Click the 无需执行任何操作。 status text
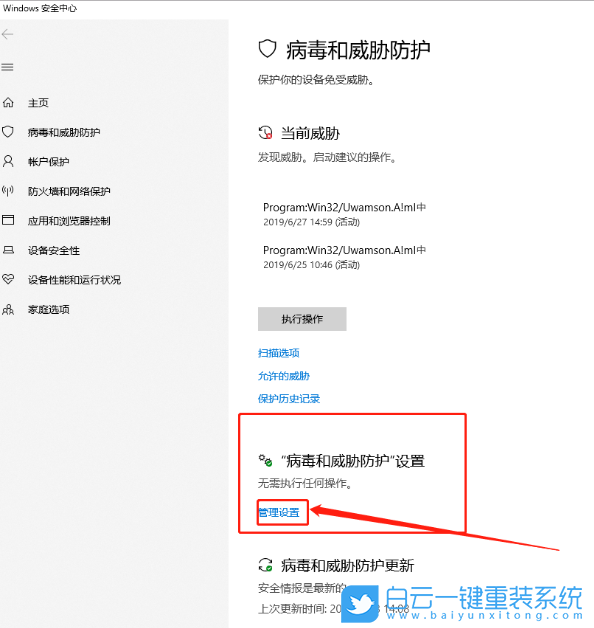The height and width of the screenshot is (628, 594). click(x=305, y=483)
